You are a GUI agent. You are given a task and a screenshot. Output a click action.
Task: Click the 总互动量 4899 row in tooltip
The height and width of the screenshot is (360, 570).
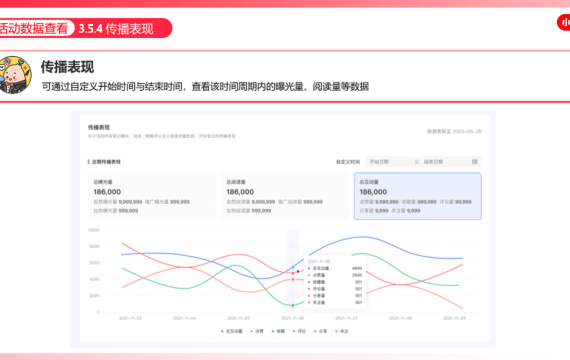335,268
